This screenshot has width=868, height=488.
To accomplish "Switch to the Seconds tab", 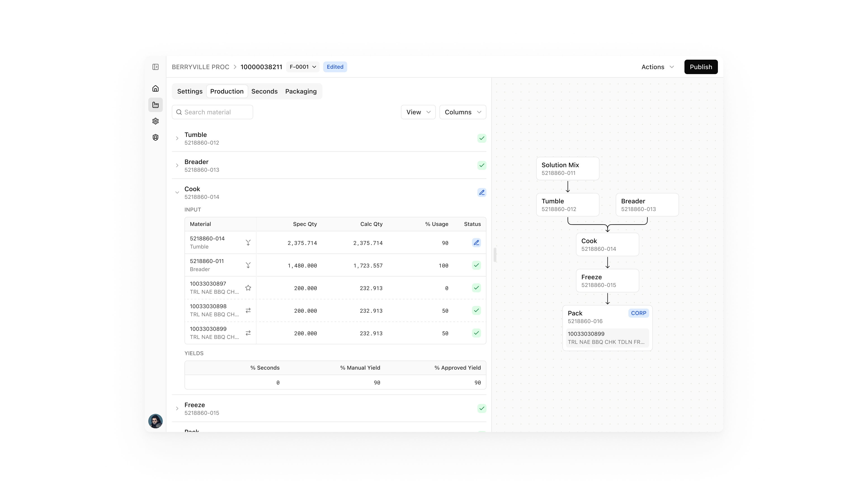I will click(264, 91).
